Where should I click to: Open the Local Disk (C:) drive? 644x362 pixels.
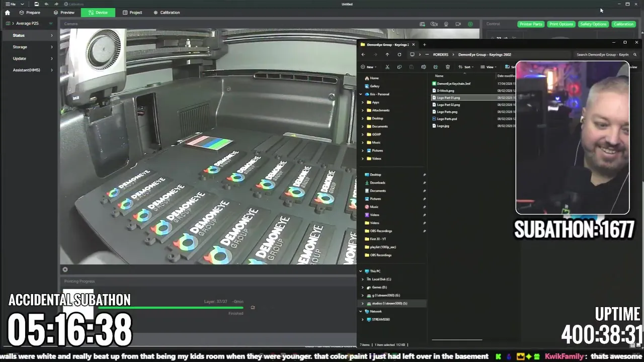click(379, 279)
